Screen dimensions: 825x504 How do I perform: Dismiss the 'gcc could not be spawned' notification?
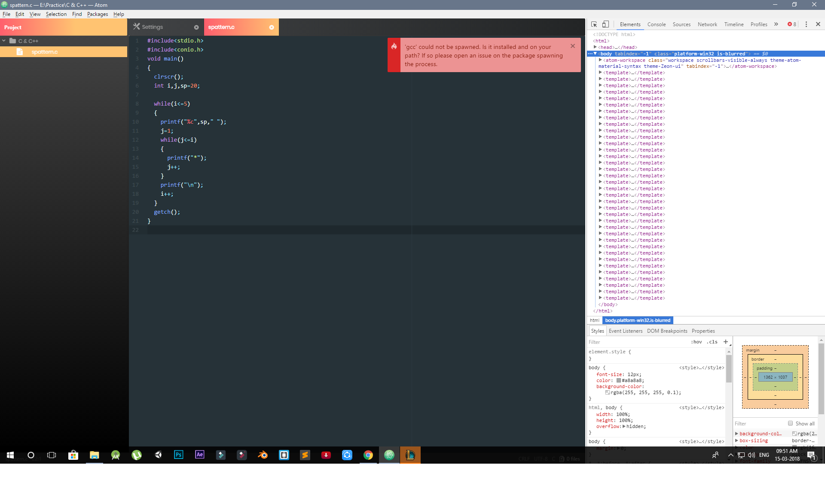click(573, 46)
